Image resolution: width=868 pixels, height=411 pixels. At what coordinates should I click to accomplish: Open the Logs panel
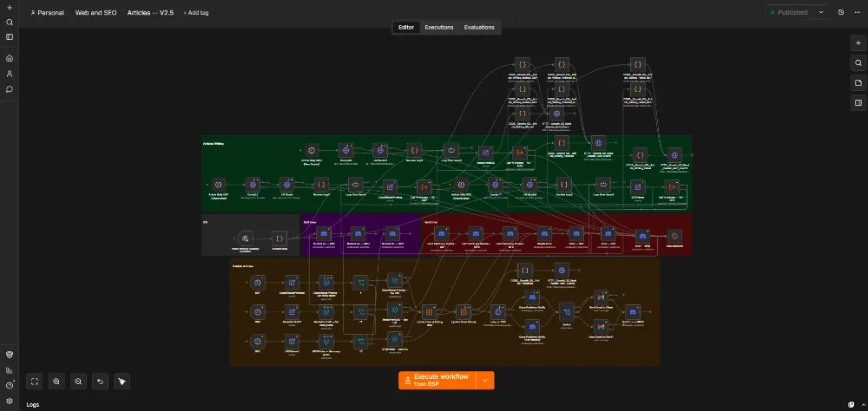[x=33, y=404]
